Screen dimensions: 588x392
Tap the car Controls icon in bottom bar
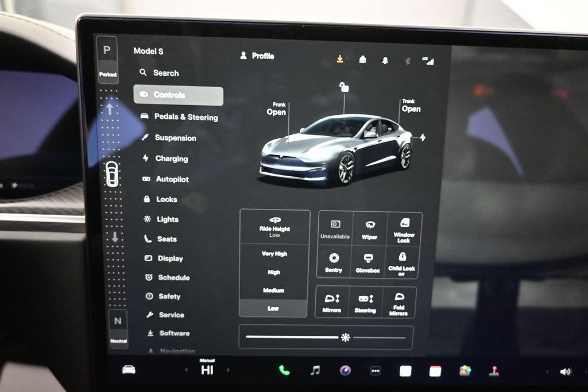[x=129, y=370]
